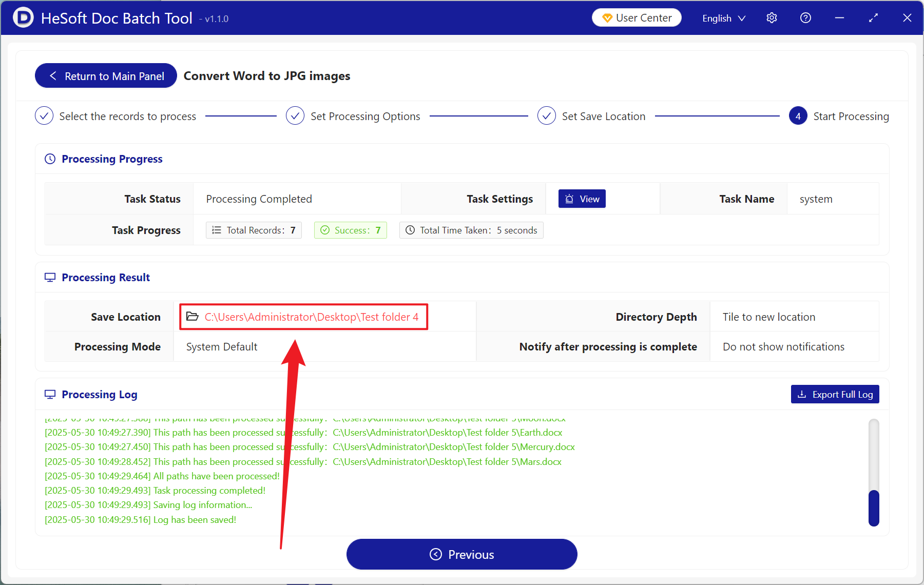
Task: Click the 'system' task name value
Action: point(816,199)
